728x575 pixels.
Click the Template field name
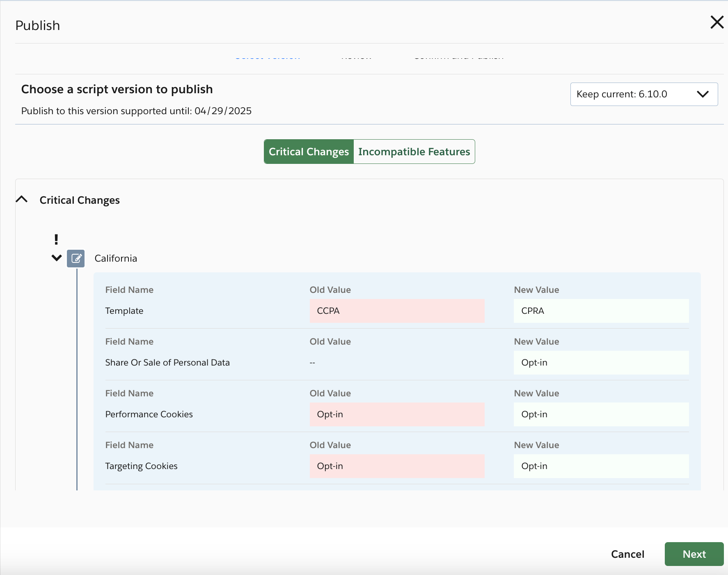tap(124, 311)
